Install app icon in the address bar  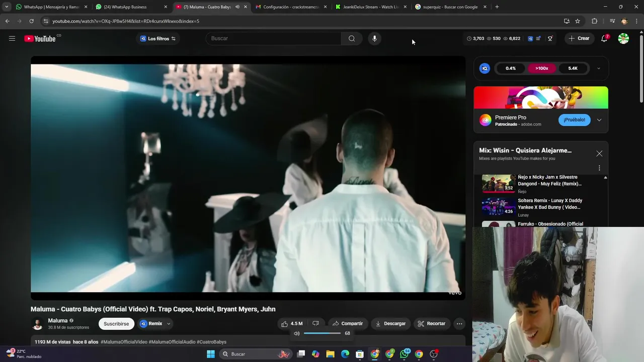point(567,21)
